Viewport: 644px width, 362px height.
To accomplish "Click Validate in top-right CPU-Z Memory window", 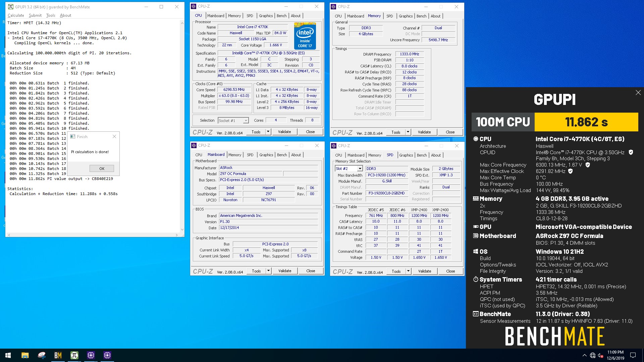I will click(424, 132).
